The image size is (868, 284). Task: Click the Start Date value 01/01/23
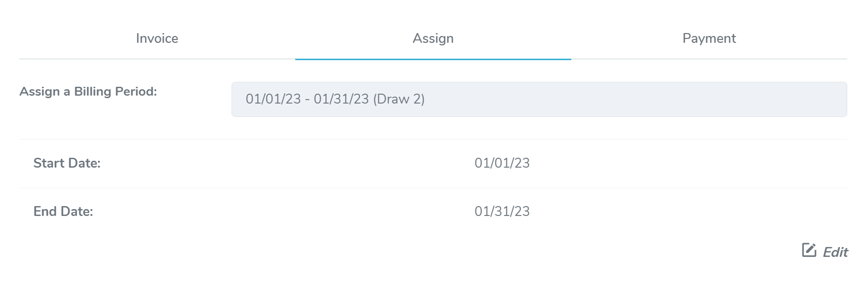click(x=502, y=163)
